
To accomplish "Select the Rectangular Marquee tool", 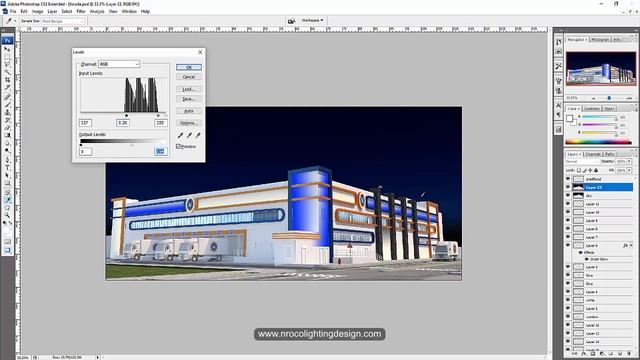I will pos(7,57).
